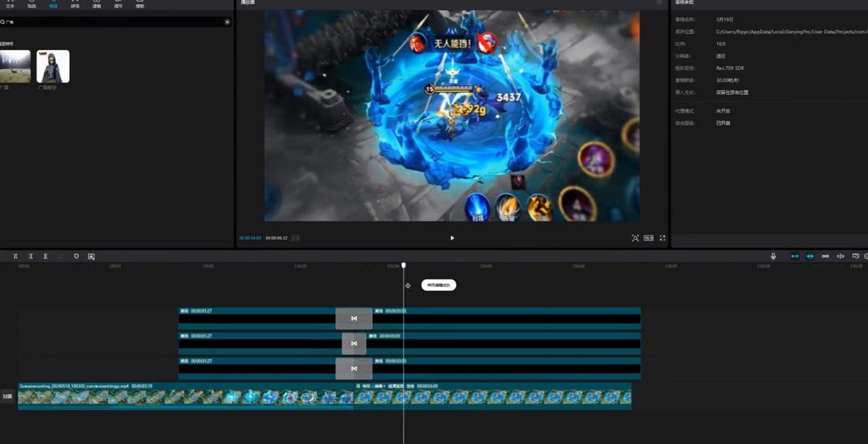
Task: Click the 16:9 ratio value in draft parameters
Action: 721,44
